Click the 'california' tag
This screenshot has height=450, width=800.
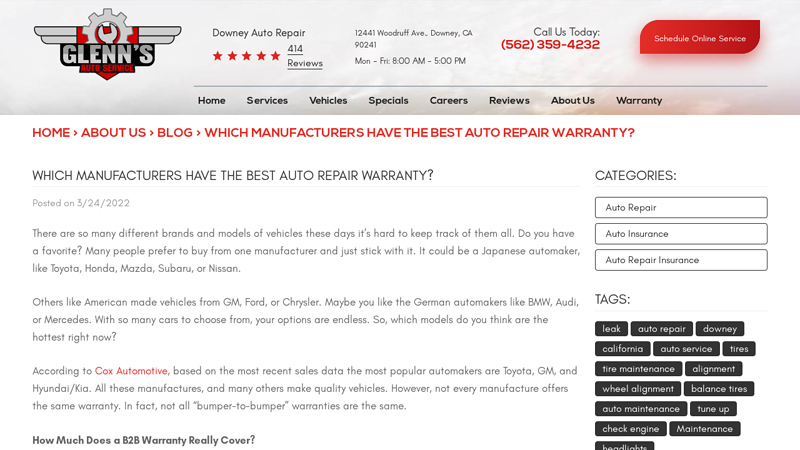(x=622, y=349)
